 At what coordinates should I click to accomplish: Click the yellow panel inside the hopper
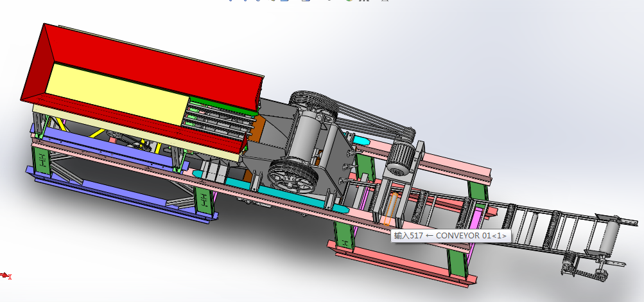click(x=117, y=94)
